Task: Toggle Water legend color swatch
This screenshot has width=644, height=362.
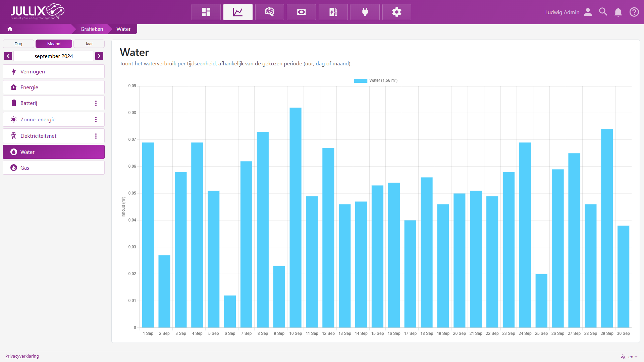Action: pyautogui.click(x=361, y=80)
